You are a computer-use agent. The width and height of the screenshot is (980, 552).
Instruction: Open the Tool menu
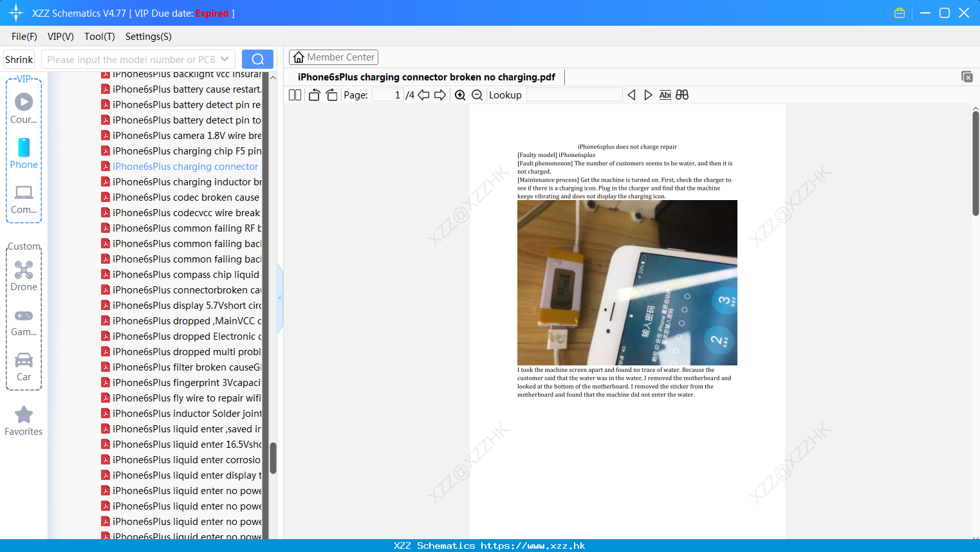[99, 37]
